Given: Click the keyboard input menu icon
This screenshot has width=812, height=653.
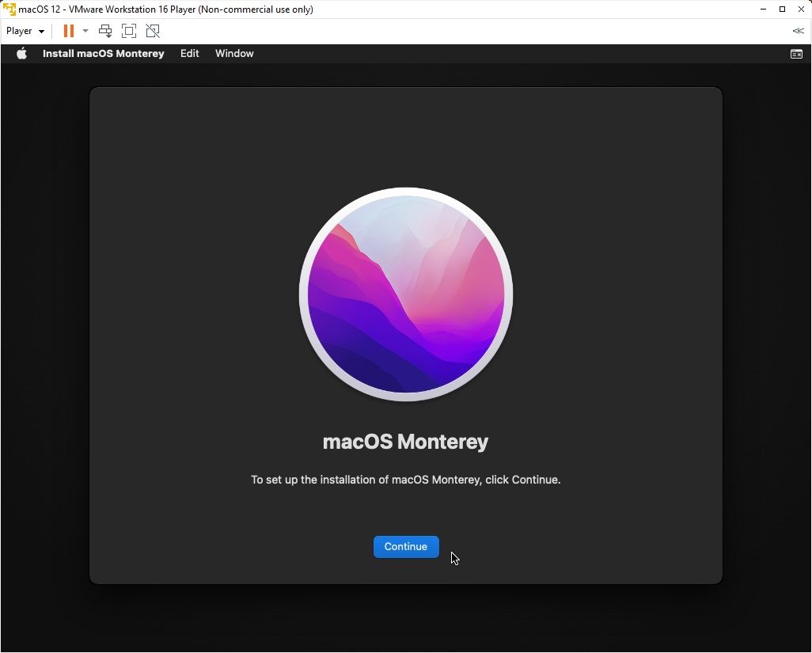Looking at the screenshot, I should pyautogui.click(x=796, y=54).
